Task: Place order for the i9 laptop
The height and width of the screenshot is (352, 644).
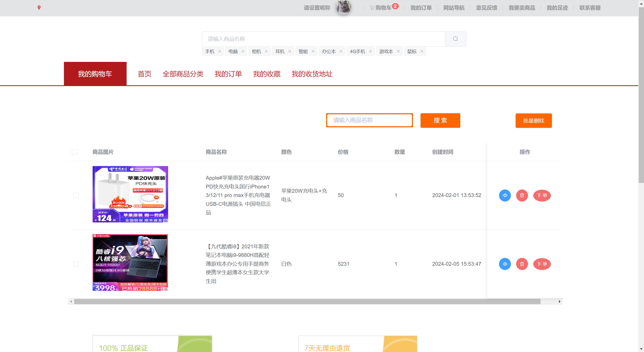Action: [542, 264]
